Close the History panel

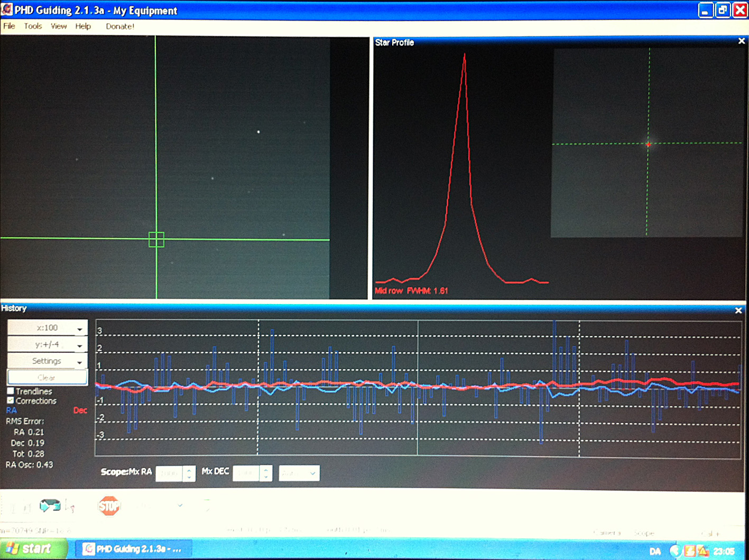738,311
